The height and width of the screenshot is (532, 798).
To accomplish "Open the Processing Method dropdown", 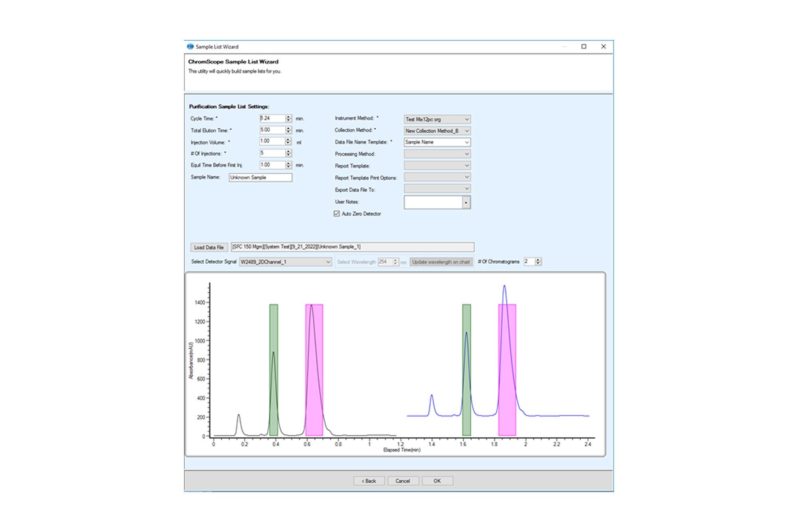I will click(x=437, y=154).
